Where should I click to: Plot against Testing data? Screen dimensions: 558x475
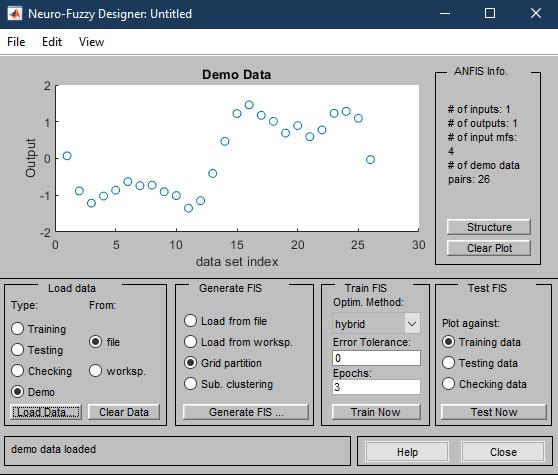coord(448,363)
